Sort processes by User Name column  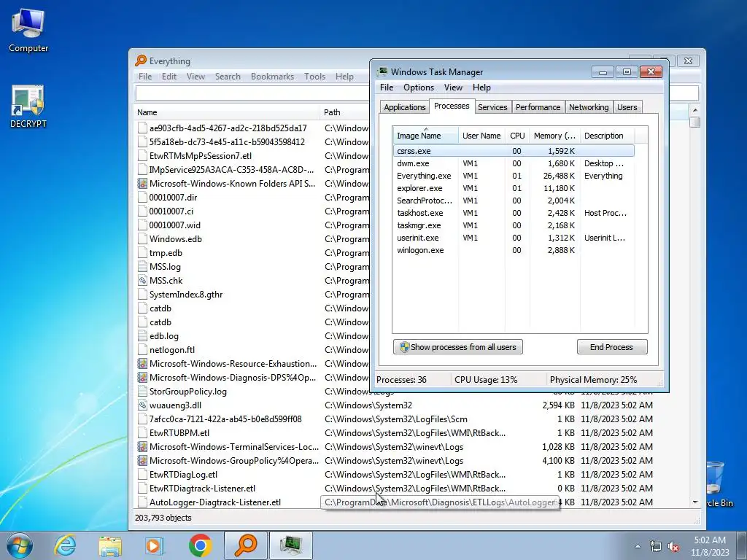click(x=481, y=135)
